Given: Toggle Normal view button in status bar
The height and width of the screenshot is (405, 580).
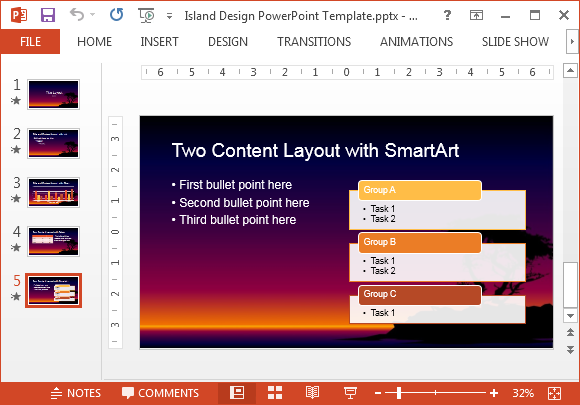Looking at the screenshot, I should [x=237, y=393].
